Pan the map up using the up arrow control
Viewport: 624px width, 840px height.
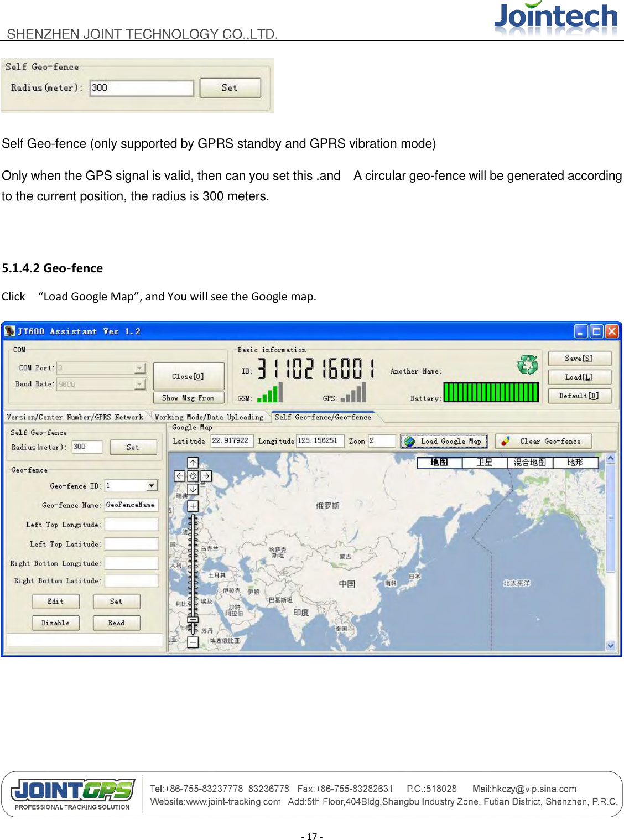[193, 463]
